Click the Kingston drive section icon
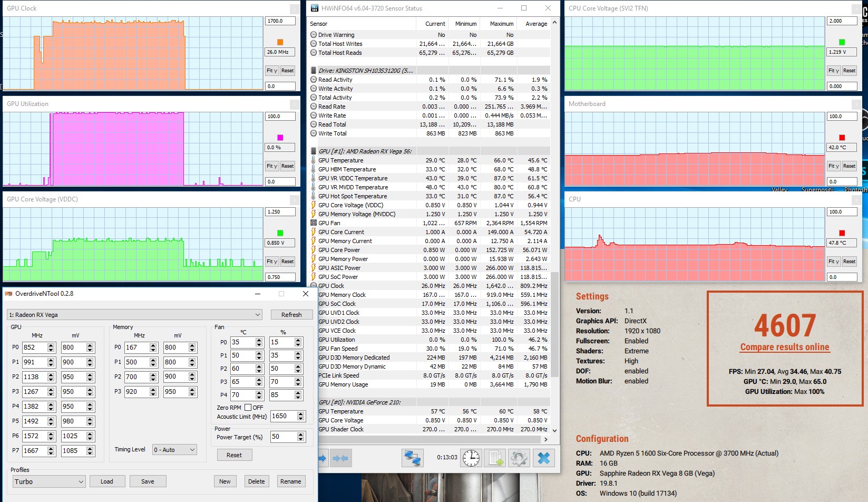 tap(314, 71)
